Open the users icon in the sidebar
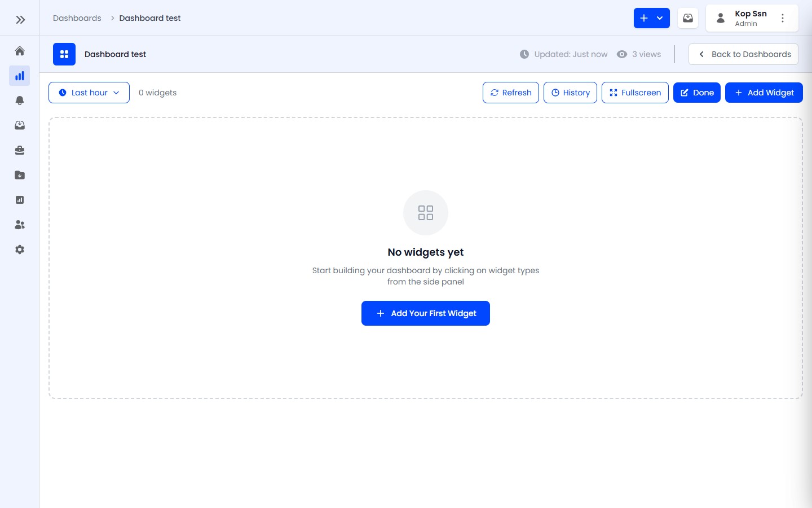Screen dimensions: 812x508 [20, 225]
